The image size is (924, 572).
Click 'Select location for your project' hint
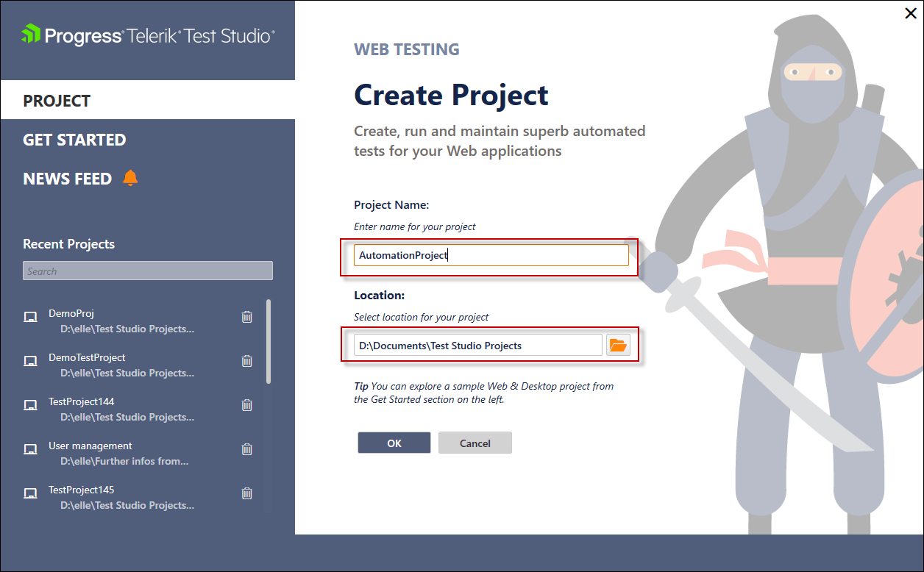coord(422,317)
